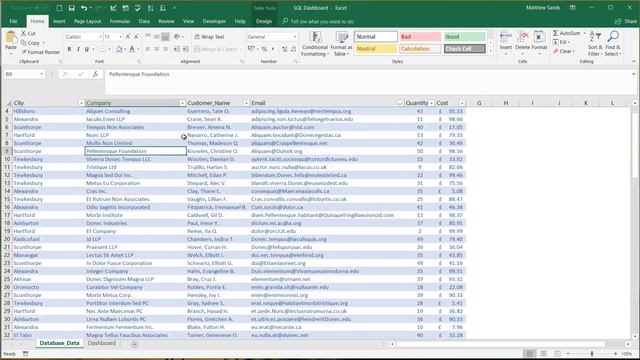Switch to the Insert ribbon tab

point(59,21)
